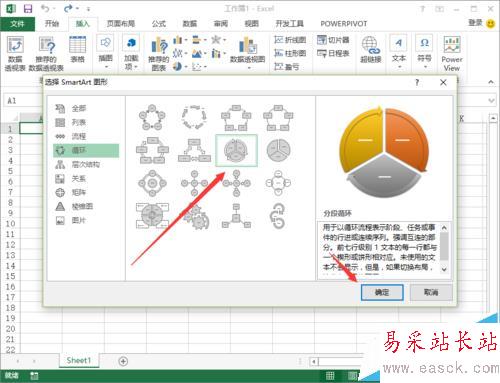Viewport: 500px width, 383px height.
Task: Click the Redo arrow in the title bar
Action: click(x=69, y=8)
